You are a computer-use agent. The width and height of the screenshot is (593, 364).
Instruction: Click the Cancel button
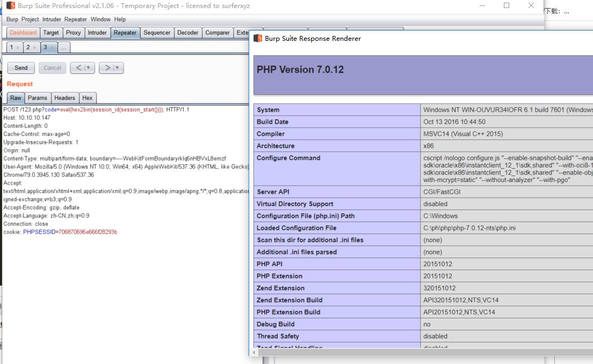pyautogui.click(x=52, y=68)
